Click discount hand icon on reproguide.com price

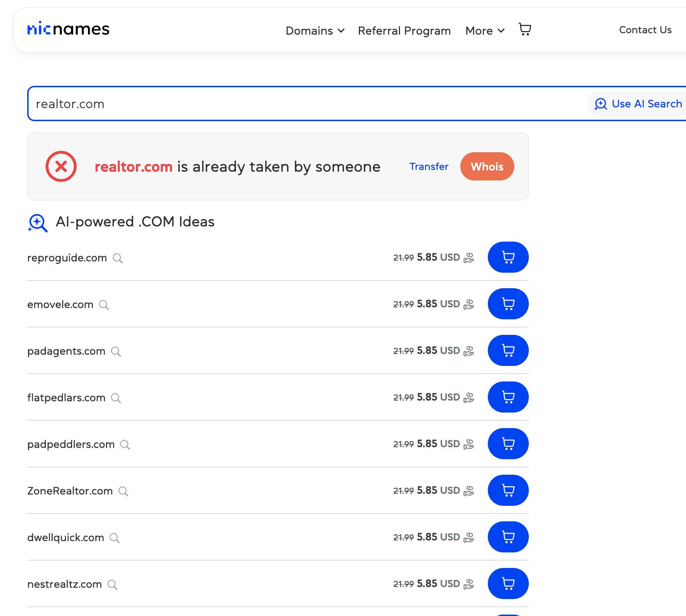[469, 257]
